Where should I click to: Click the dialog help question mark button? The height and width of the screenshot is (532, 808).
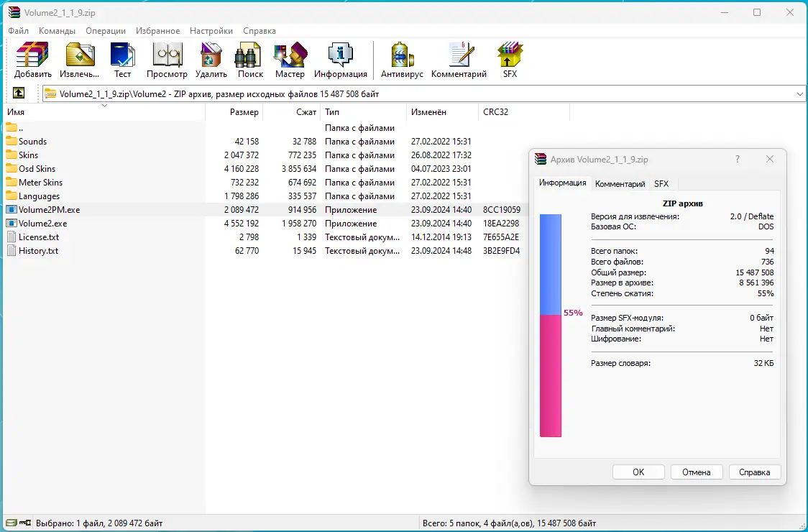pos(738,159)
